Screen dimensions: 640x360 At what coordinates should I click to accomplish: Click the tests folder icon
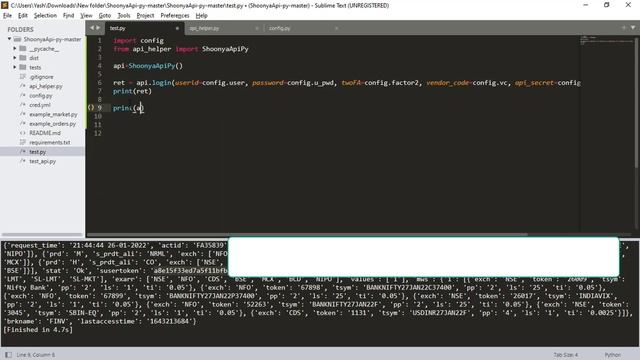[23, 67]
